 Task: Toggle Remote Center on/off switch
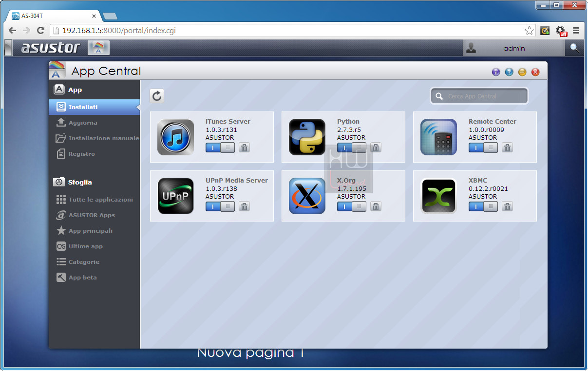tap(483, 148)
